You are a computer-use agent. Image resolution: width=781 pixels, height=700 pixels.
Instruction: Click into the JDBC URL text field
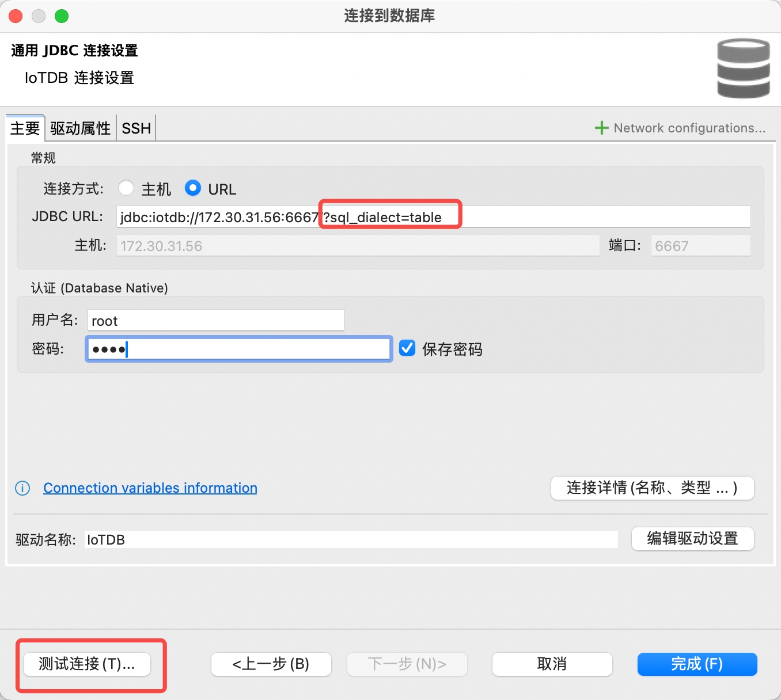click(576, 217)
